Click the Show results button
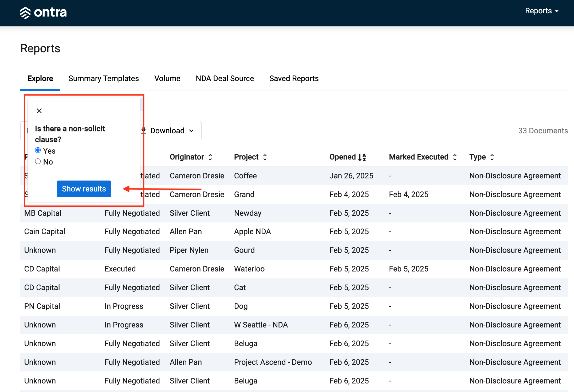Viewport: 574px width, 392px height. [x=84, y=189]
